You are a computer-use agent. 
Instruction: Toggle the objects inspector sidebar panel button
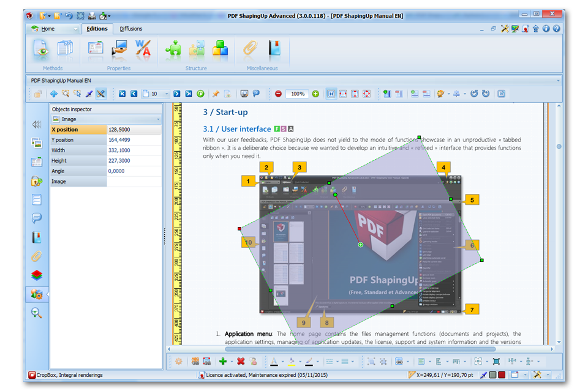click(x=36, y=294)
